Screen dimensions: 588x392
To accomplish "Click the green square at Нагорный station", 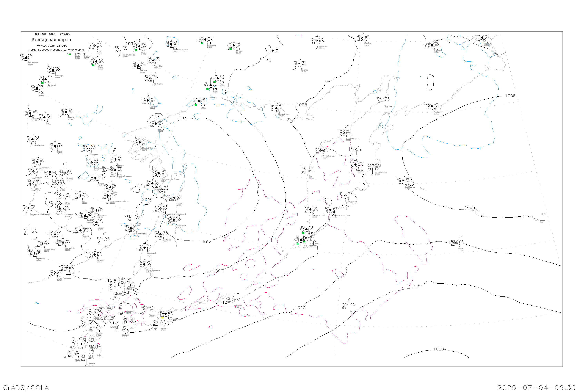I will click(42, 83).
